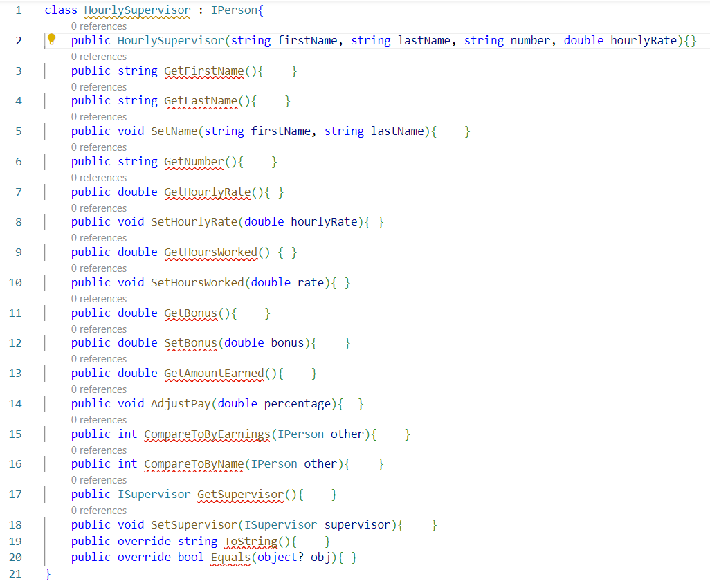The image size is (710, 588).
Task: Click the GetSupervisor method name
Action: 240,495
